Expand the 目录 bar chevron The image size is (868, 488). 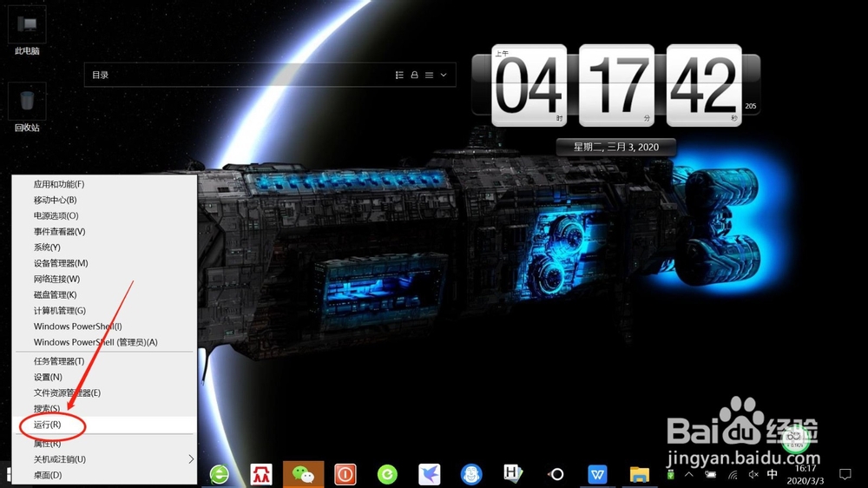point(444,75)
